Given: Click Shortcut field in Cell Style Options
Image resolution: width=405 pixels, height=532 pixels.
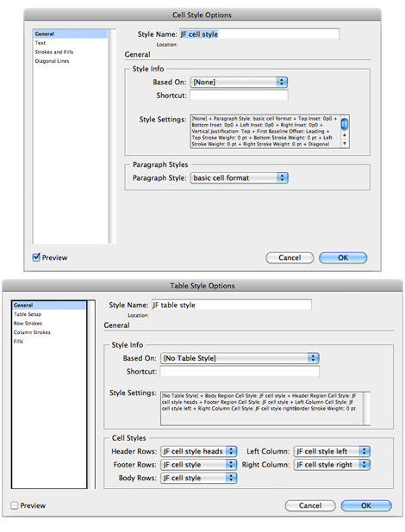Looking at the screenshot, I should pos(239,96).
